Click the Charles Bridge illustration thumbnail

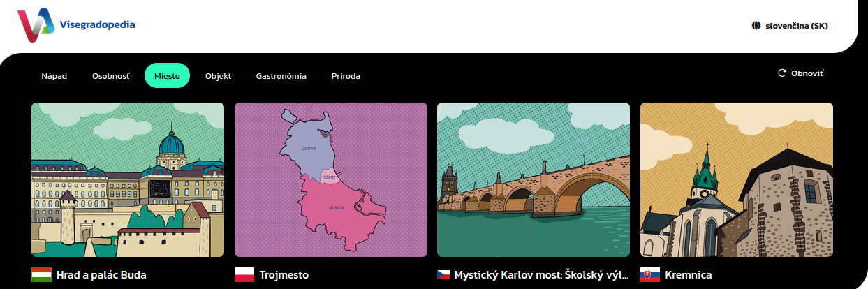coord(533,179)
